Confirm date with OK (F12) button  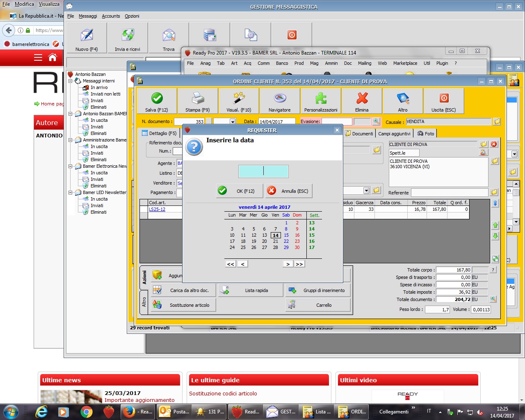pos(239,191)
